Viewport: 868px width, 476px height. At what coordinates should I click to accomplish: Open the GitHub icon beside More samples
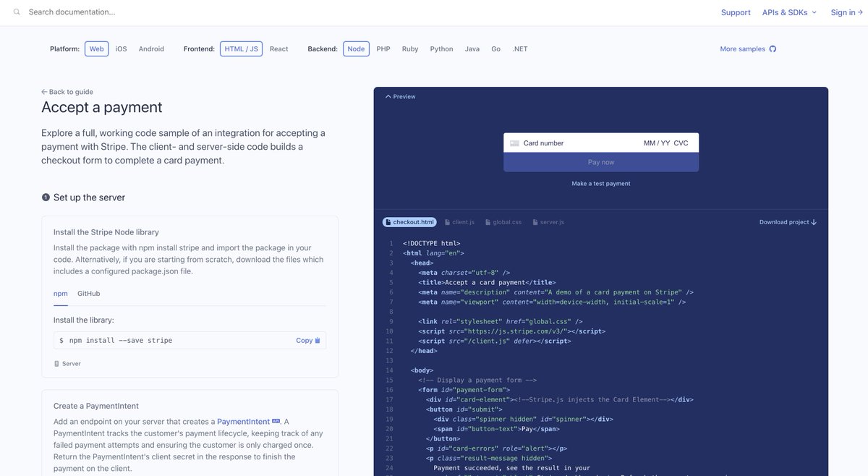tap(773, 49)
